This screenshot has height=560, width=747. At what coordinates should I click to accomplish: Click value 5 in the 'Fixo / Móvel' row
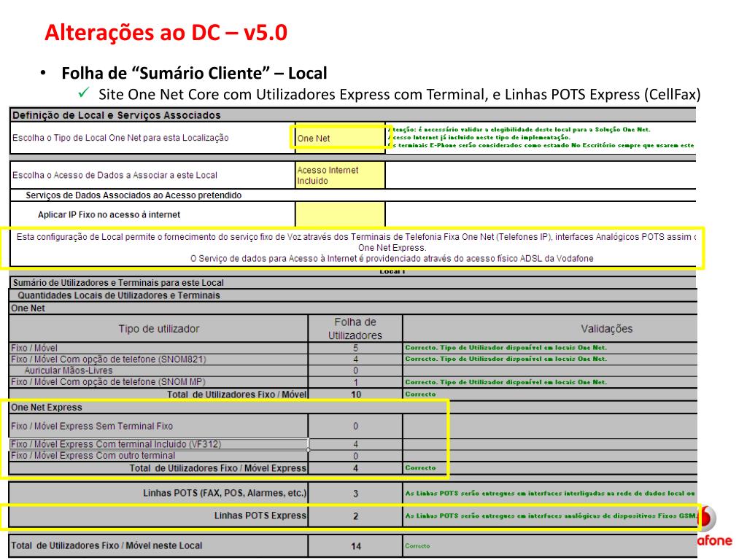click(355, 348)
